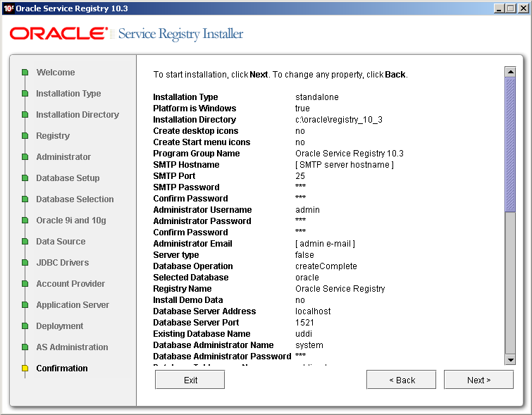
Task: Click the green marker beside Database Selection step
Action: click(25, 199)
